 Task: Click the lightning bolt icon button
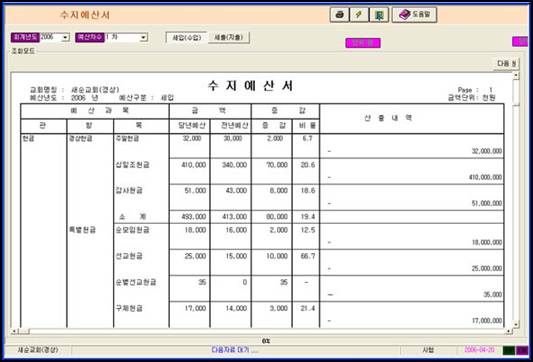pyautogui.click(x=359, y=15)
